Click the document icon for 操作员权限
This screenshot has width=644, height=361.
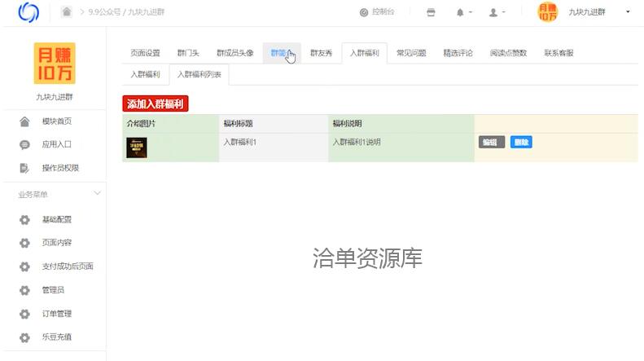pos(24,168)
